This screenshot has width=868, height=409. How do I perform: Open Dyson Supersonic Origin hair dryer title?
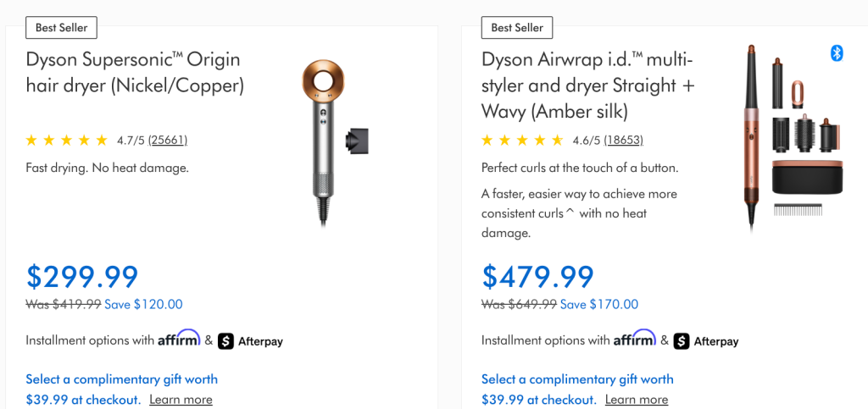[135, 73]
